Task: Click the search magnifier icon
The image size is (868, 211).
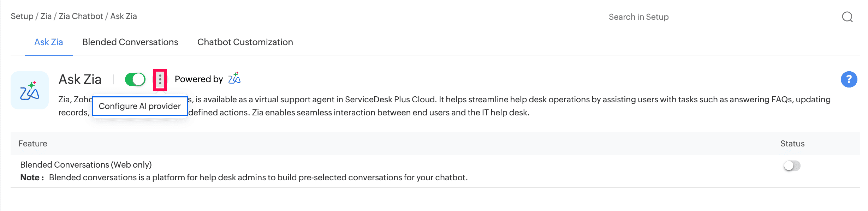Action: 847,17
